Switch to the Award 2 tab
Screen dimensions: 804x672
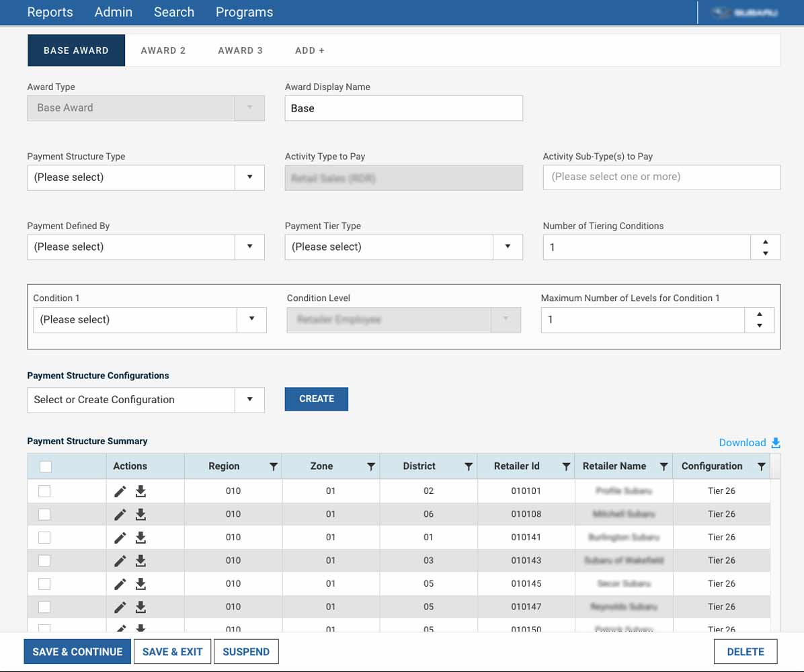[x=163, y=50]
